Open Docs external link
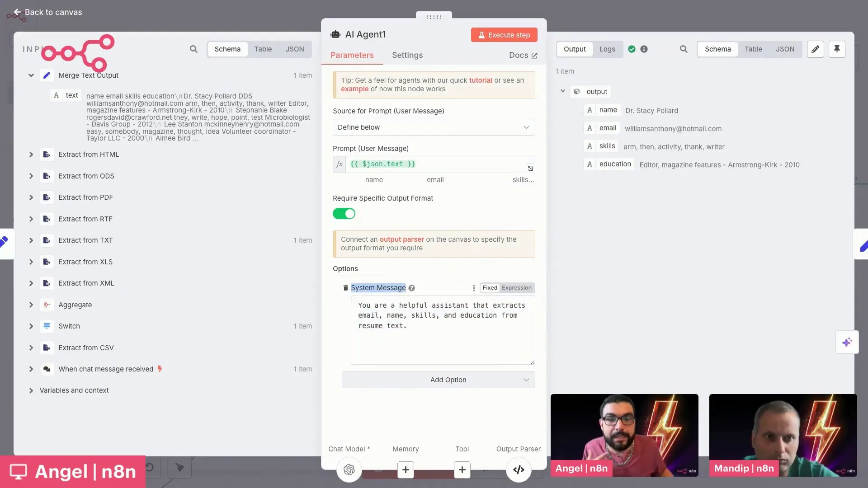This screenshot has width=868, height=488. [x=523, y=55]
